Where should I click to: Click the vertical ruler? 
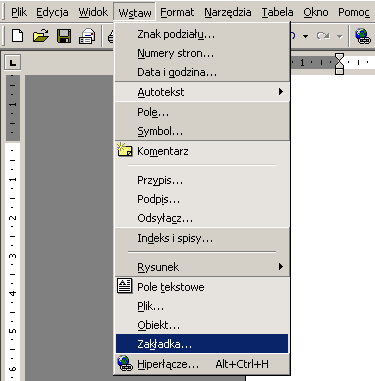coord(13,228)
